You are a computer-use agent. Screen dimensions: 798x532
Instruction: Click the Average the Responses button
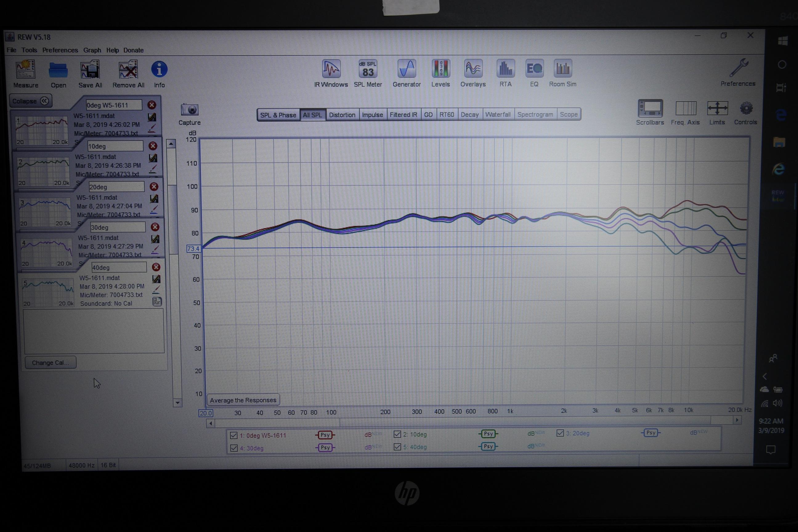click(x=243, y=400)
